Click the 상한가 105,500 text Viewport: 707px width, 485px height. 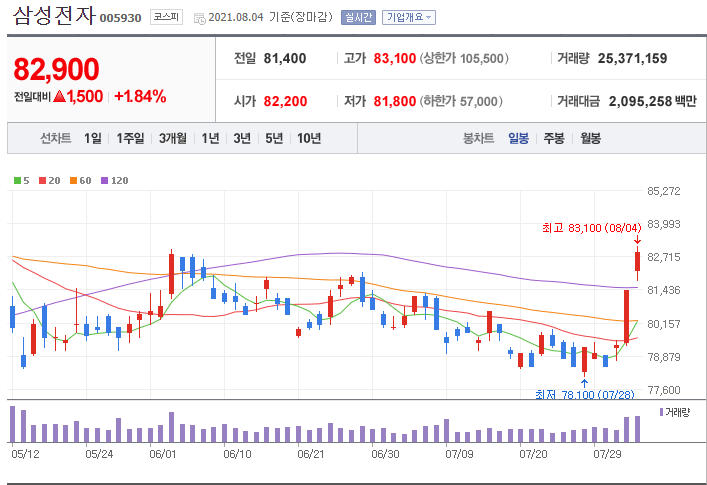[x=464, y=59]
